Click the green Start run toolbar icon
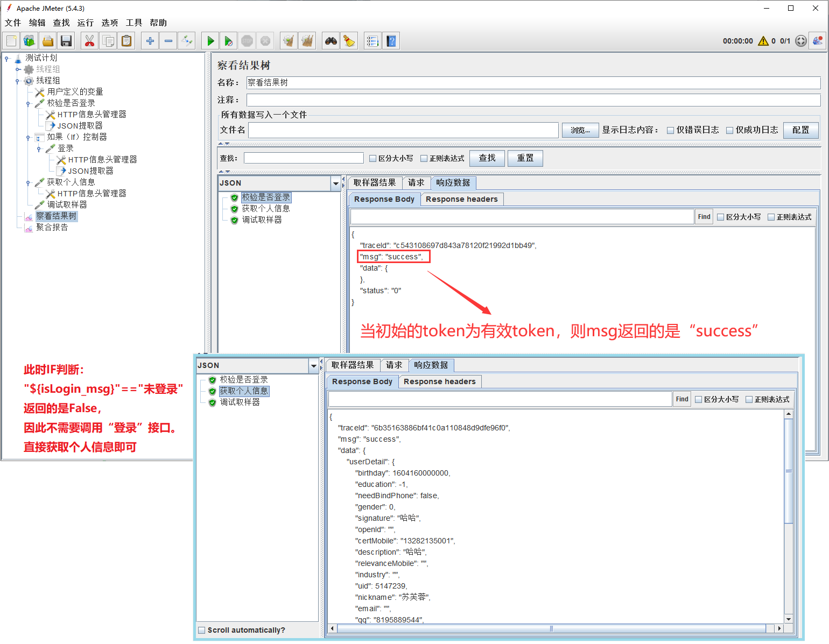This screenshot has height=644, width=829. 210,41
